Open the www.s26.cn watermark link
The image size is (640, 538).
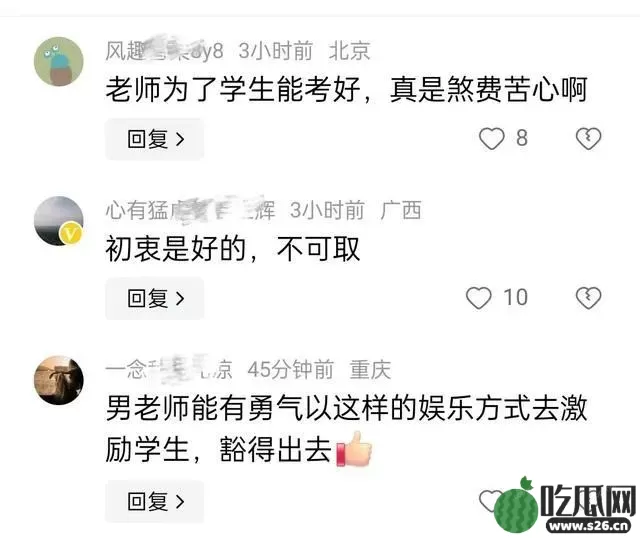(x=588, y=526)
